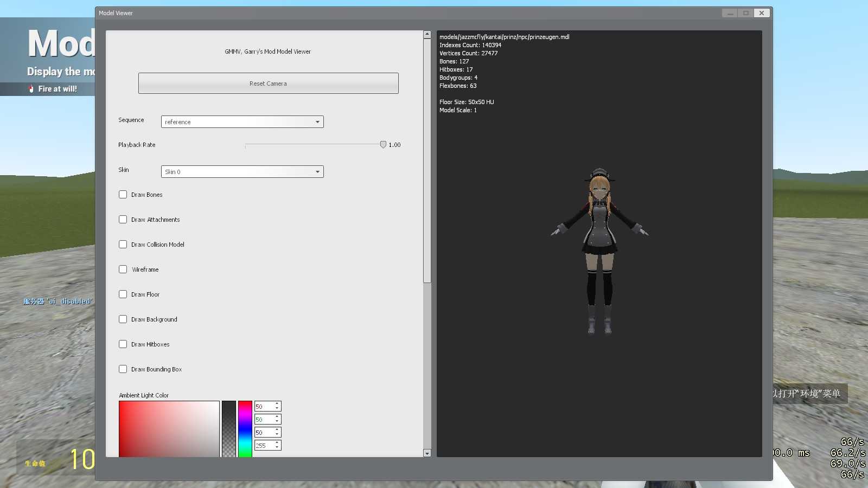
Task: Click the Floor Size: 50x50 HU text
Action: click(x=467, y=102)
